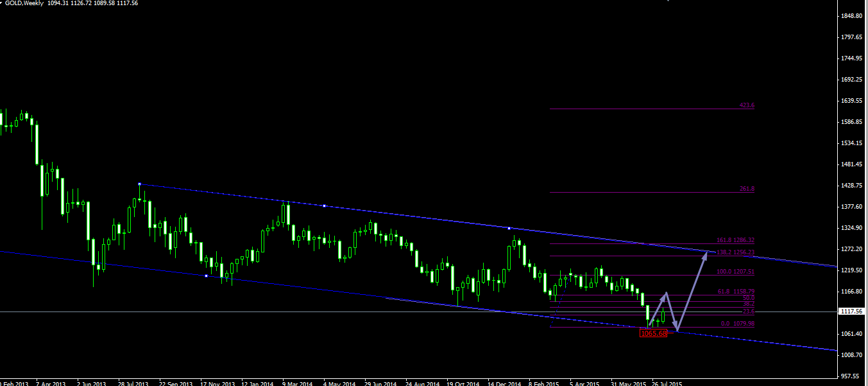
Task: Select lower trendline anchor point near November 2013
Action: tap(206, 276)
